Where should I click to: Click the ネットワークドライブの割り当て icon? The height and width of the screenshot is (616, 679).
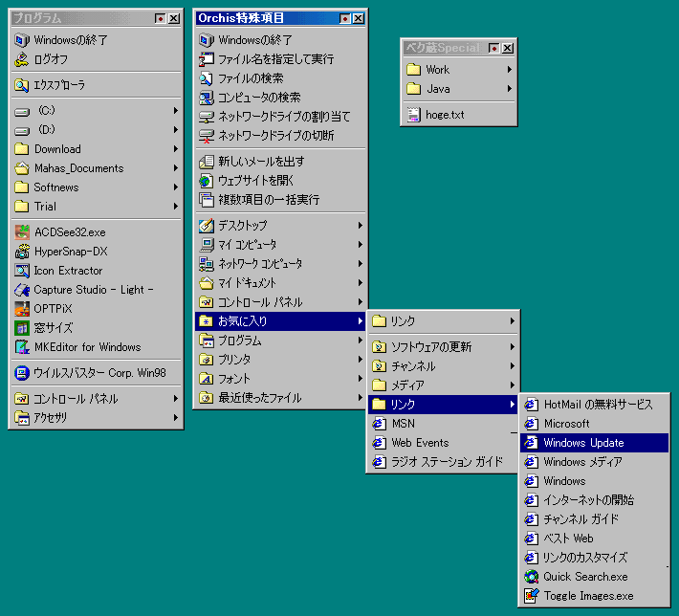(x=207, y=117)
